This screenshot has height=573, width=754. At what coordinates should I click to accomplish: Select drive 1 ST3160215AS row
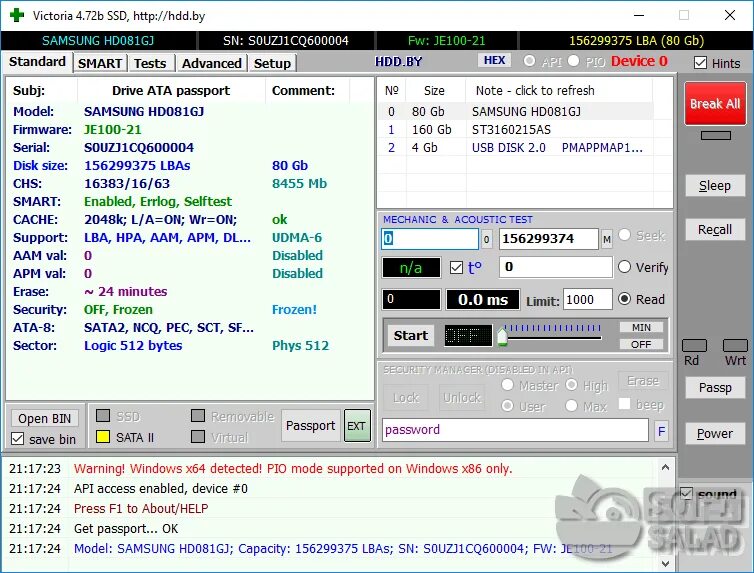tap(515, 130)
